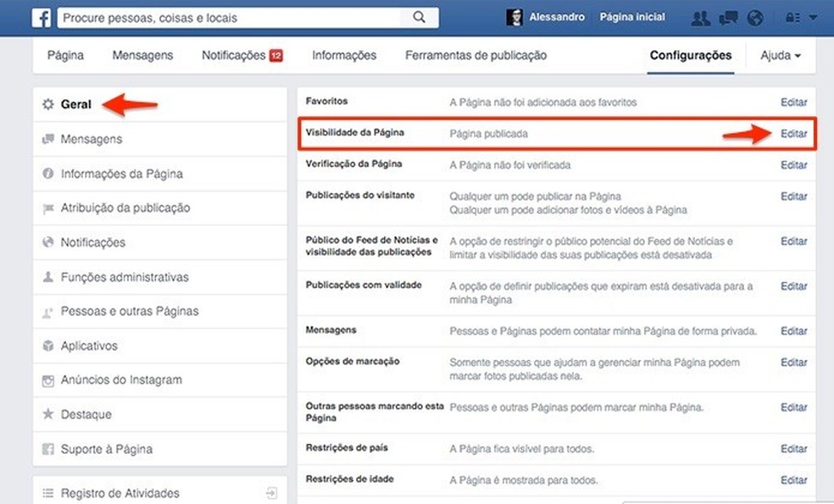This screenshot has width=834, height=504.
Task: Open the Geral settings gear icon
Action: click(48, 104)
